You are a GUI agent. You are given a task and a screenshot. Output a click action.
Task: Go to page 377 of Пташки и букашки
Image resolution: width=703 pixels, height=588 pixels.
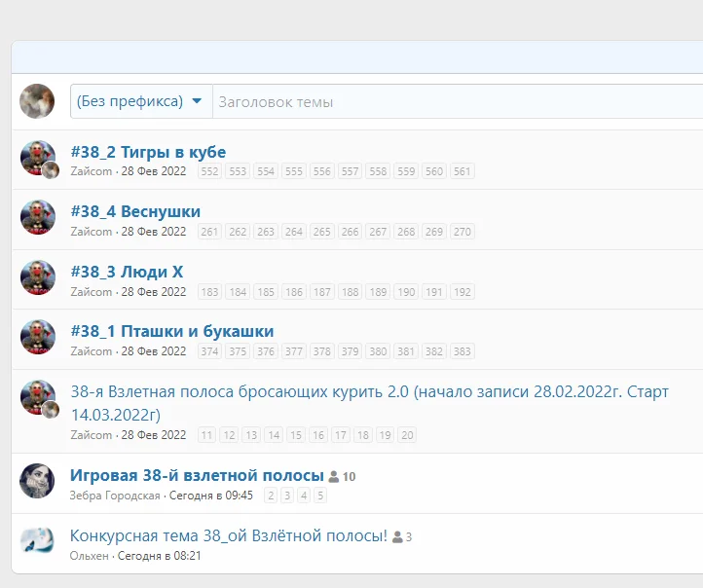coord(294,351)
